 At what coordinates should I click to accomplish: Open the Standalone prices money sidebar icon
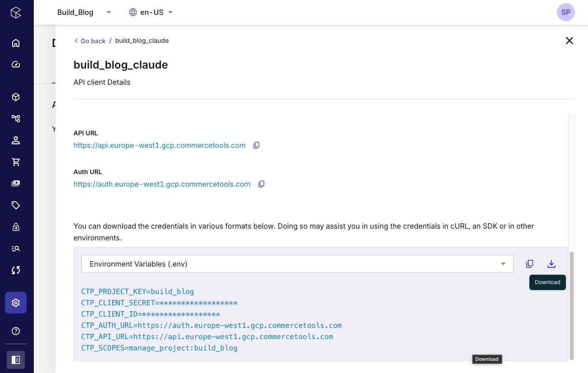click(16, 184)
